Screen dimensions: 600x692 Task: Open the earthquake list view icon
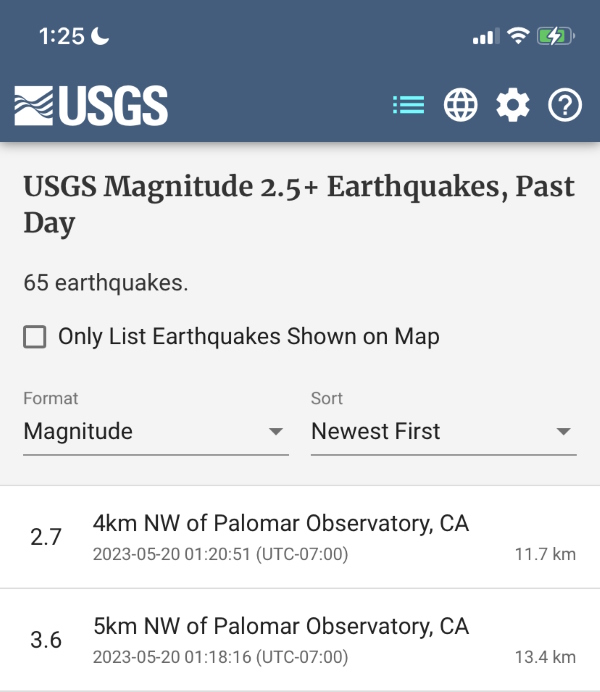pos(408,105)
